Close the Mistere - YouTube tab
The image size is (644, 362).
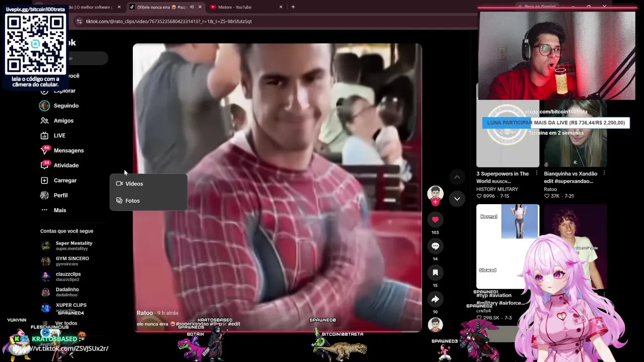pos(281,7)
